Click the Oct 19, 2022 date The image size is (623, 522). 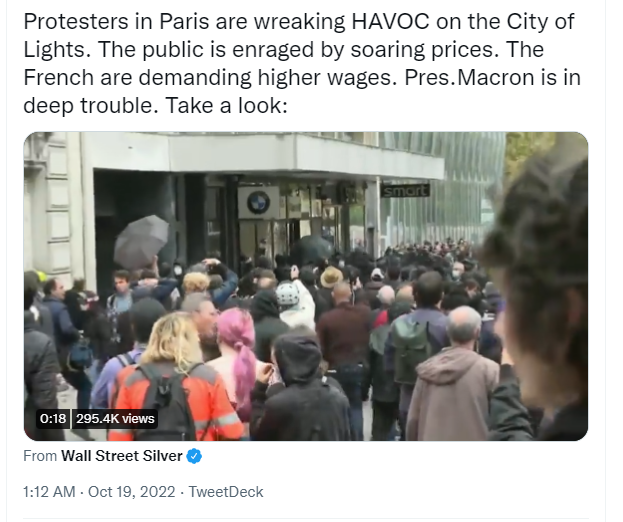pyautogui.click(x=132, y=492)
